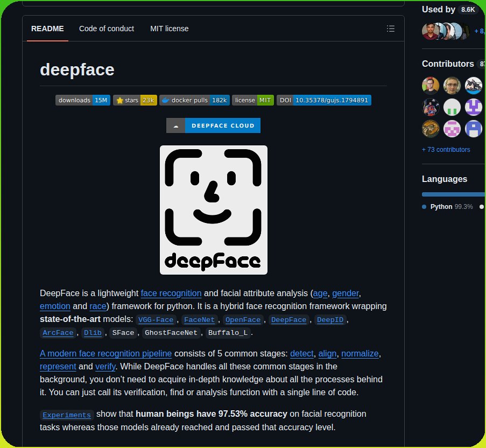Open A modern face recognition pipeline link
486x448 pixels.
click(105, 353)
